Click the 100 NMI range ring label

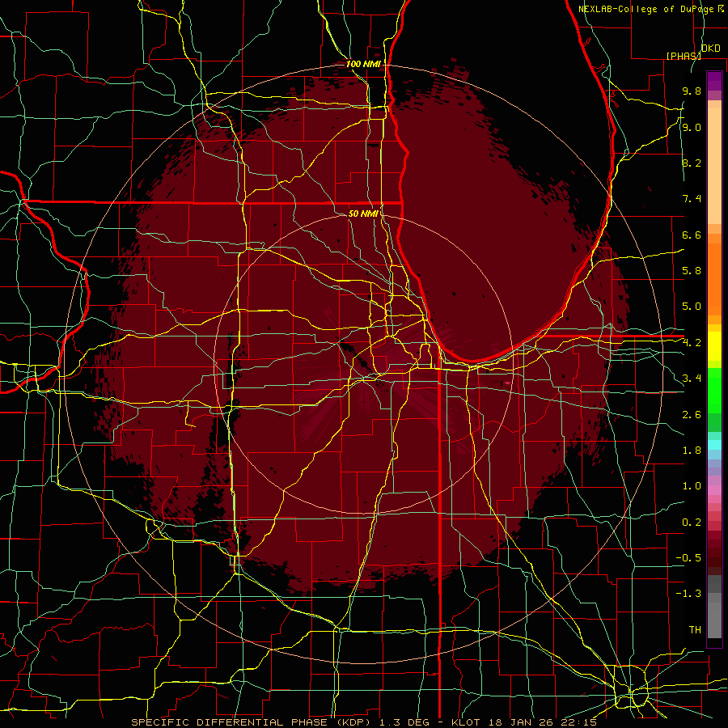point(363,64)
